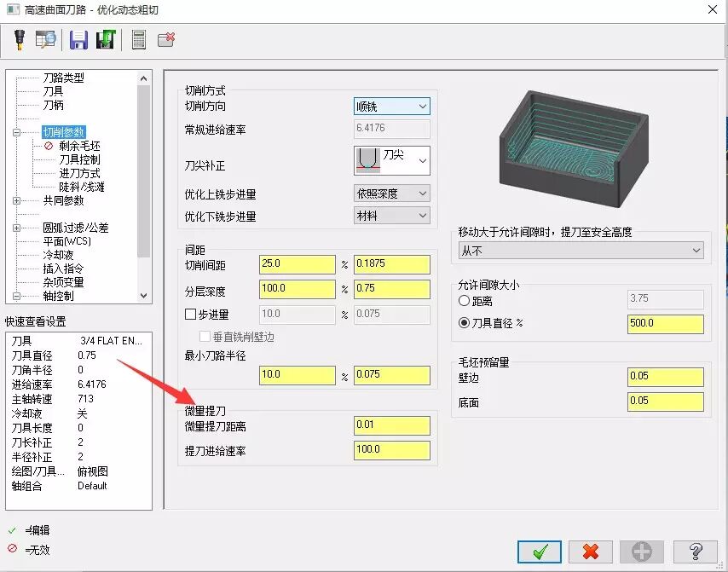
Task: Click the 最小刀路半径 value field 0.075
Action: click(392, 375)
